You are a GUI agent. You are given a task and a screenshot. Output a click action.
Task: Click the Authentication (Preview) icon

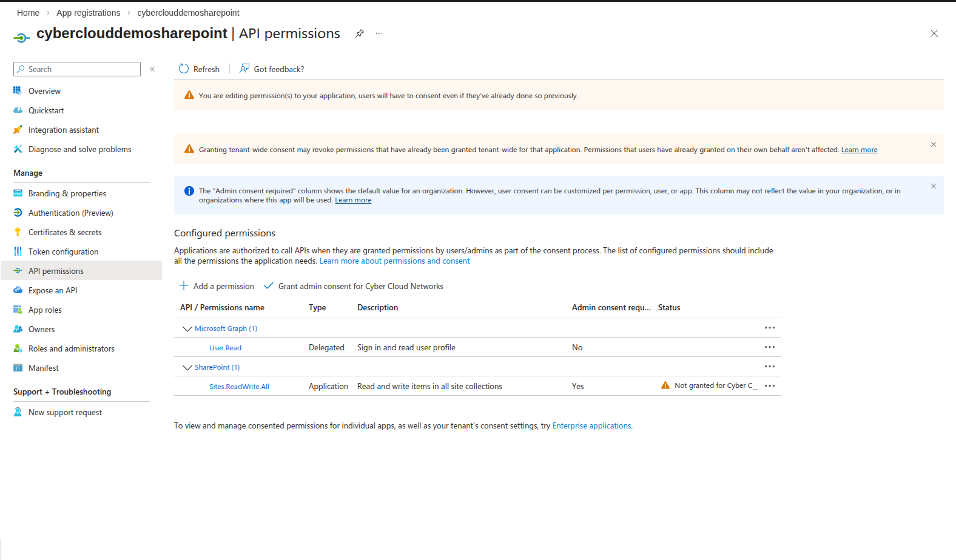(x=18, y=213)
